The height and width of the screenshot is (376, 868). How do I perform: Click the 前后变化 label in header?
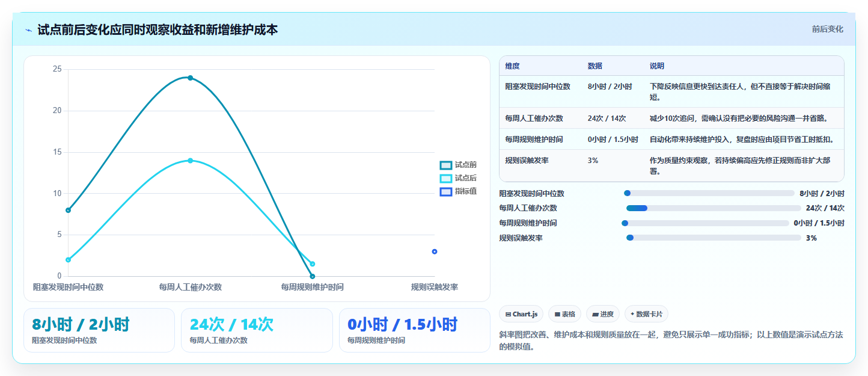pyautogui.click(x=827, y=29)
